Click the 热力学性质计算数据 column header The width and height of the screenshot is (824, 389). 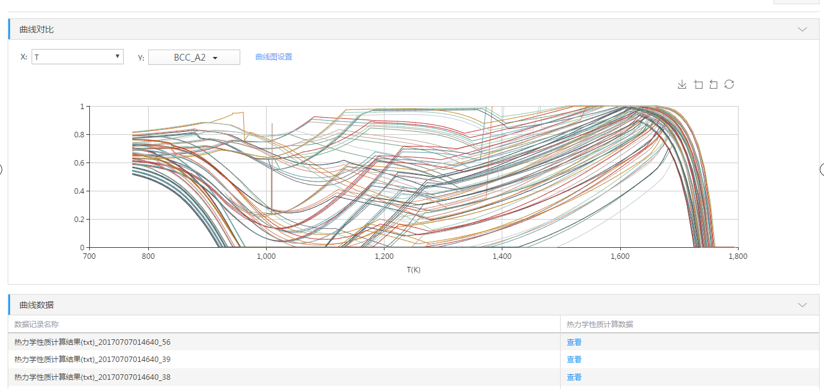point(600,324)
